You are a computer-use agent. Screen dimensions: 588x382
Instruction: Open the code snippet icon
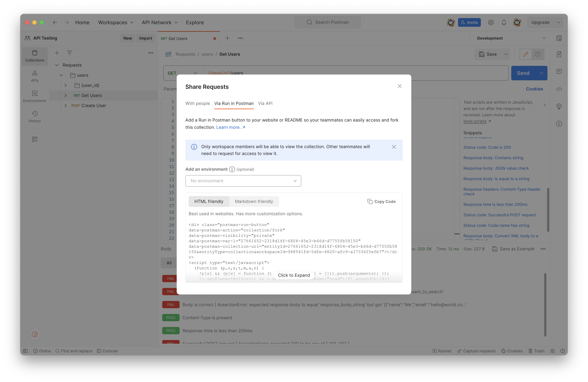click(x=559, y=89)
